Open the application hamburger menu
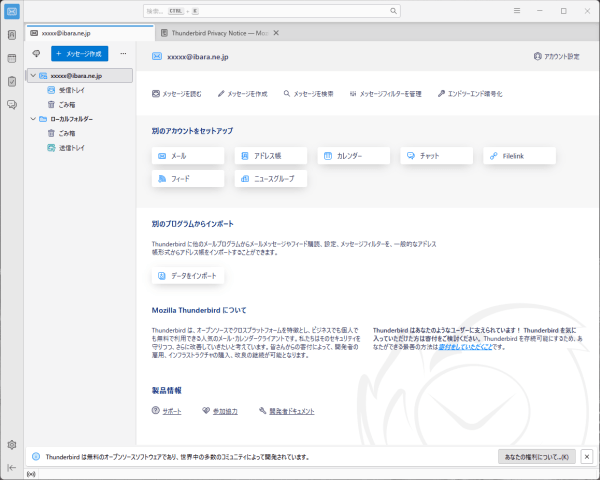 pos(517,11)
